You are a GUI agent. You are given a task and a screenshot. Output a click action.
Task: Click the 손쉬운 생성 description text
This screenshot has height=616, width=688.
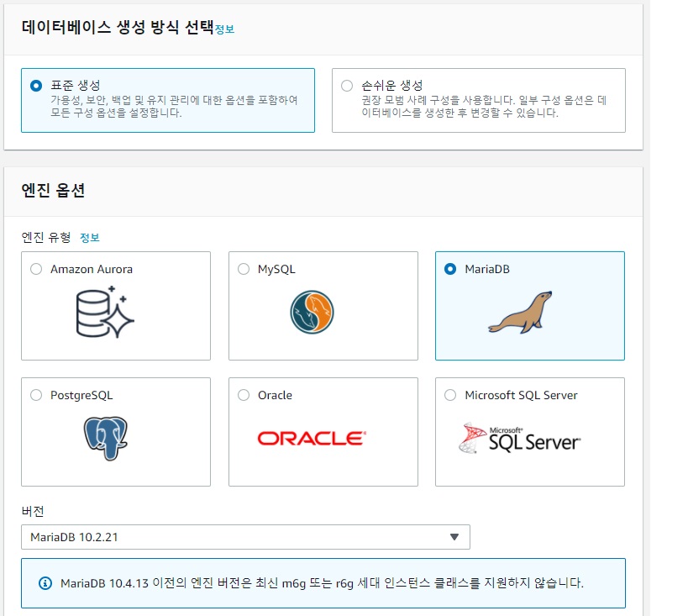tap(484, 106)
